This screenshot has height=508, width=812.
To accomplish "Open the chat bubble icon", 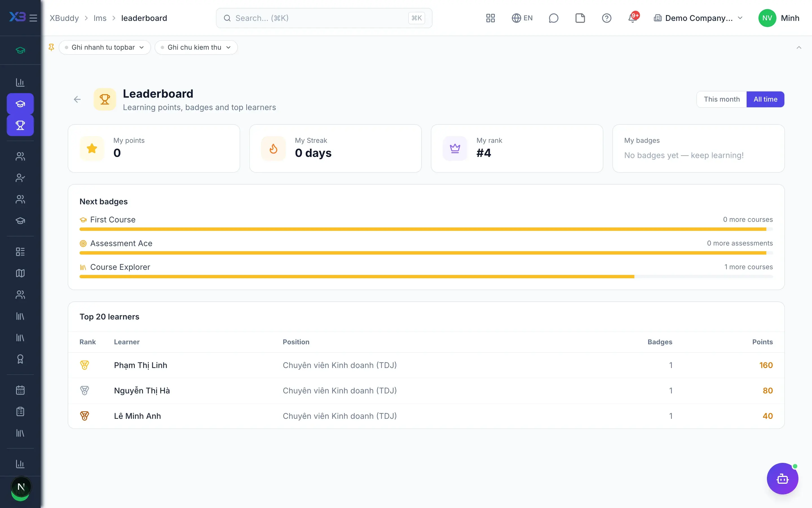I will pyautogui.click(x=553, y=18).
